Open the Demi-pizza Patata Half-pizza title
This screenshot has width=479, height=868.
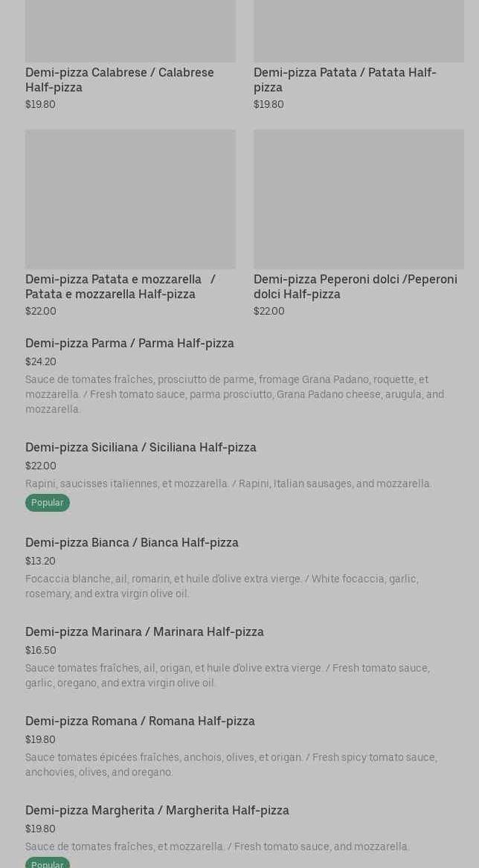pyautogui.click(x=344, y=80)
